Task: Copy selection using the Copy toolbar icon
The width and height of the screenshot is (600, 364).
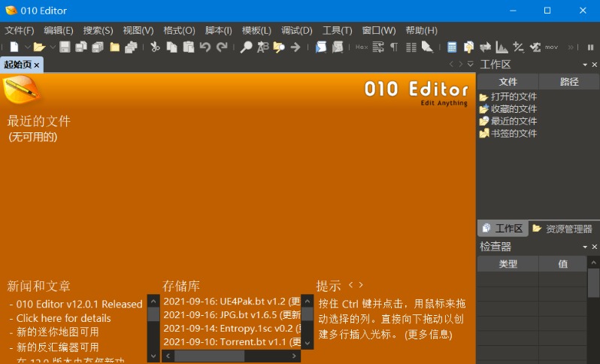Action: pyautogui.click(x=172, y=47)
